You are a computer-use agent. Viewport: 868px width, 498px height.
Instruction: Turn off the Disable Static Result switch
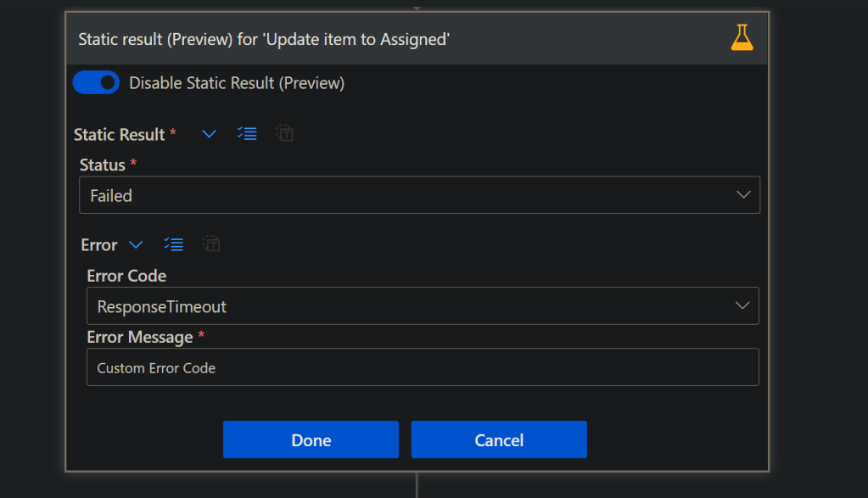pos(96,82)
